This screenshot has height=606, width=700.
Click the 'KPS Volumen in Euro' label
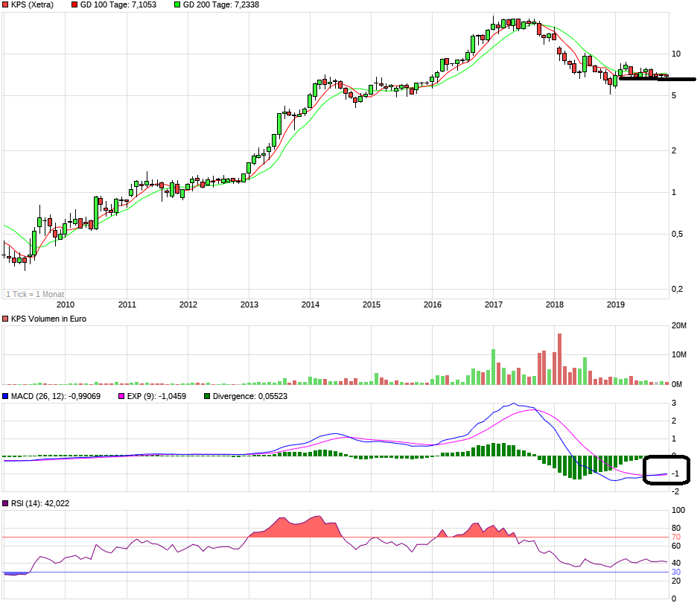tap(48, 319)
